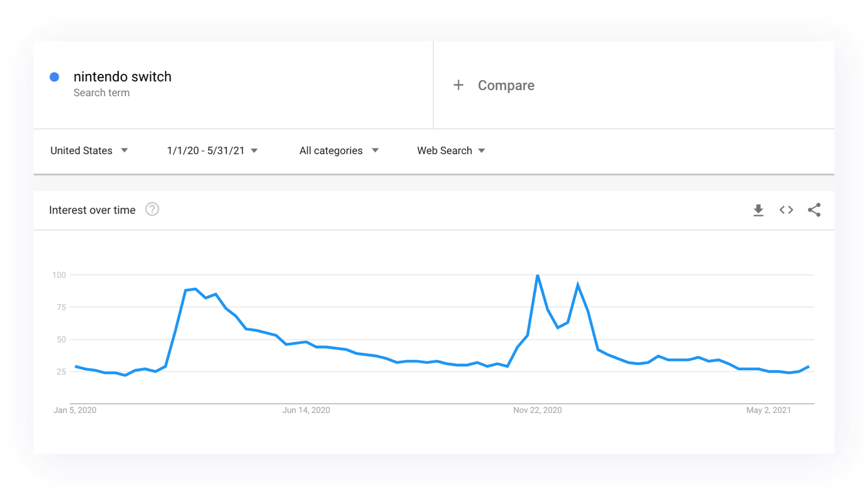Open the United States region dropdown
Image resolution: width=868 pixels, height=495 pixels.
pyautogui.click(x=89, y=151)
